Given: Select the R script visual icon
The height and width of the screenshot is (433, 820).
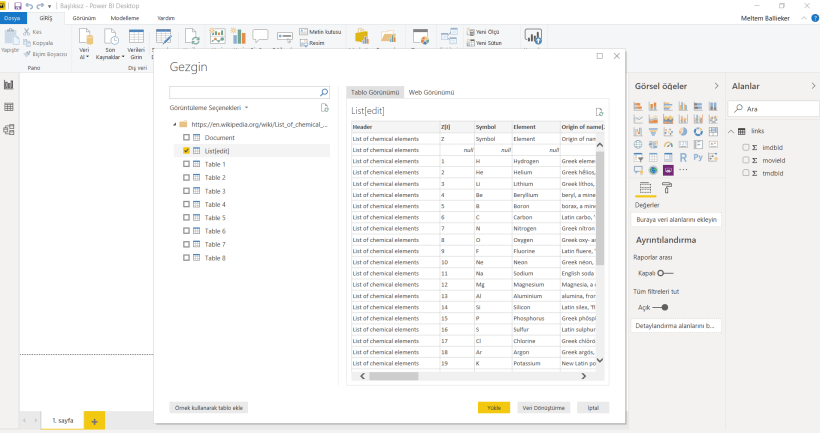Looking at the screenshot, I should pos(683,156).
